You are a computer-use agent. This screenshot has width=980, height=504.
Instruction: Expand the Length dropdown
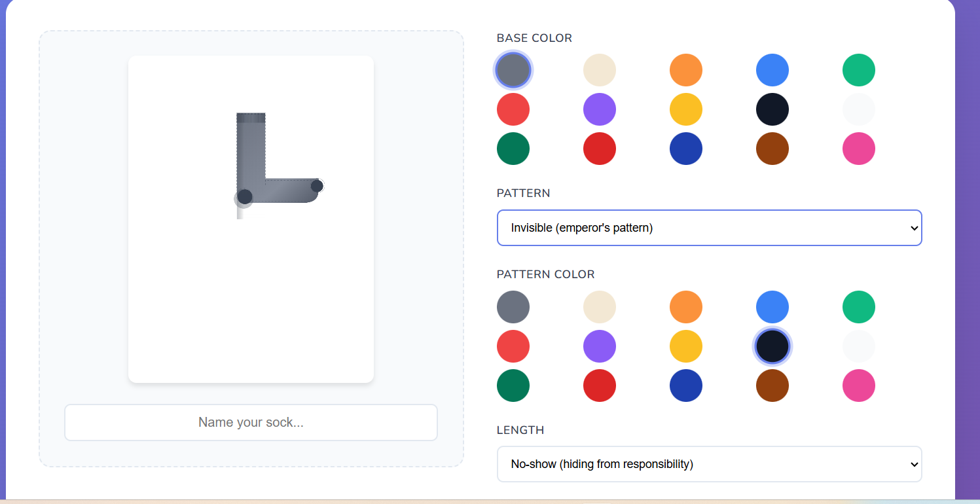(x=709, y=464)
